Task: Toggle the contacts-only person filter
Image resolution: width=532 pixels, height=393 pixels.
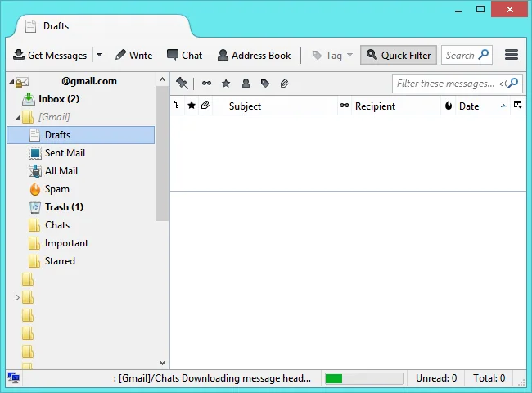Action: pos(246,84)
